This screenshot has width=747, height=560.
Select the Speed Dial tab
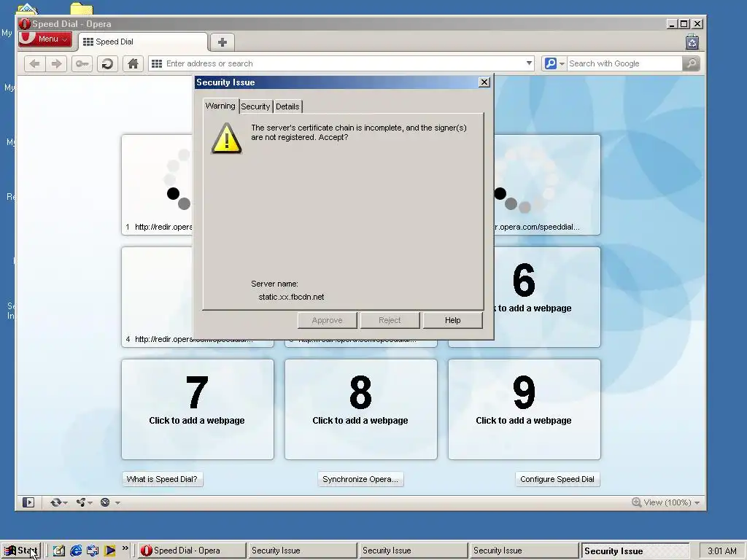pos(142,42)
